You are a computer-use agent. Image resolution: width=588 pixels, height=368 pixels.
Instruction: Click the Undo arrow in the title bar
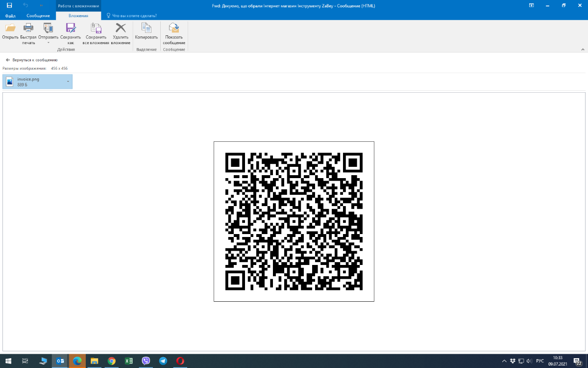25,5
